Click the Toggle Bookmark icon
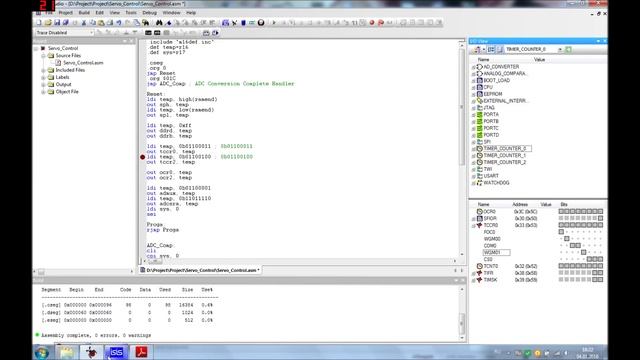This screenshot has height=360, width=640. click(x=168, y=22)
